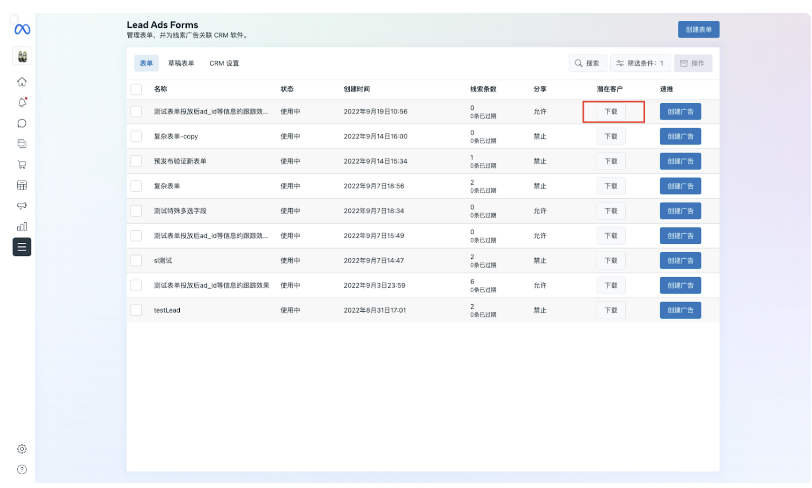This screenshot has width=812, height=488.
Task: Click the top-right 创建表单 button
Action: tap(698, 29)
